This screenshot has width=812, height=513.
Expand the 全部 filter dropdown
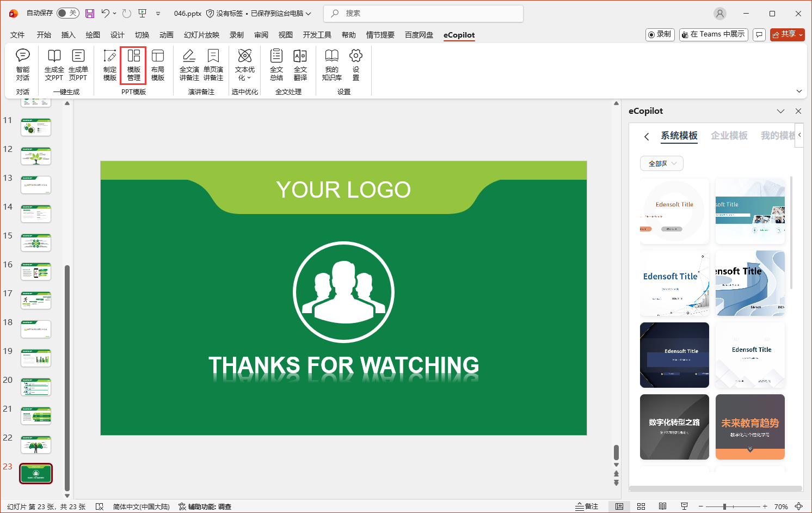(x=662, y=163)
